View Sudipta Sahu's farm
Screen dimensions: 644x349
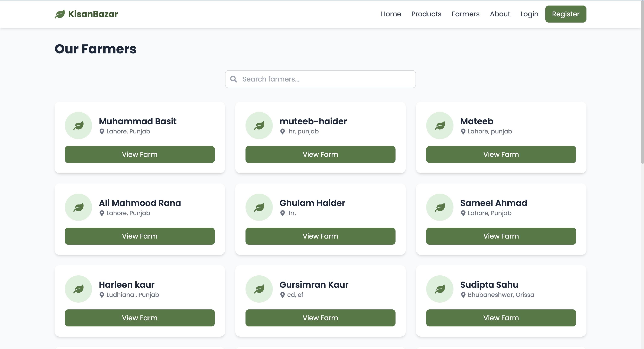pyautogui.click(x=501, y=318)
